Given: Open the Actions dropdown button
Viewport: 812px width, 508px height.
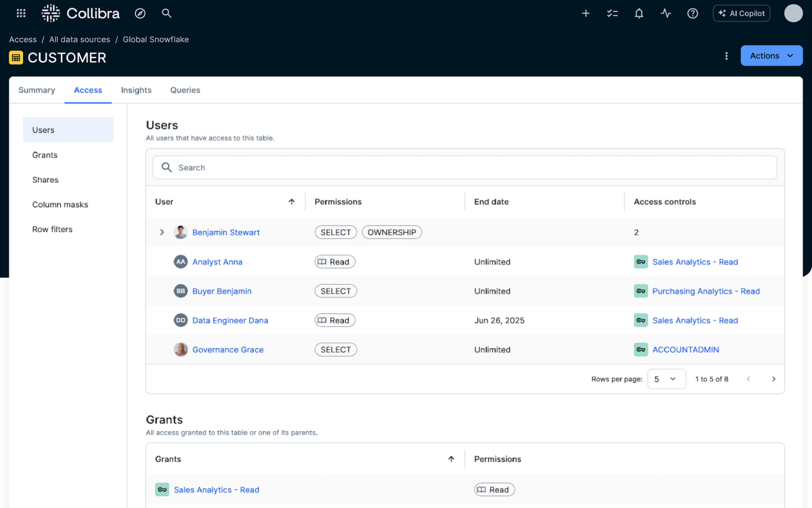Looking at the screenshot, I should coord(771,56).
